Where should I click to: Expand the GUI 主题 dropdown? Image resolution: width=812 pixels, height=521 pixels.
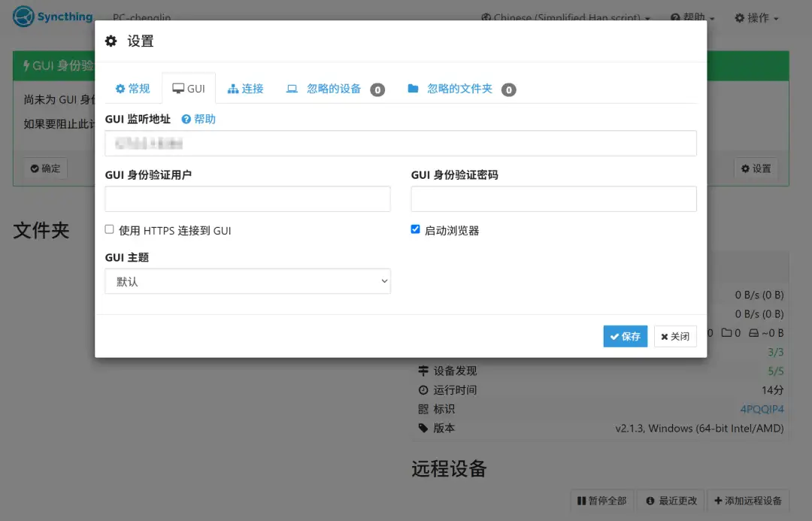(x=247, y=281)
